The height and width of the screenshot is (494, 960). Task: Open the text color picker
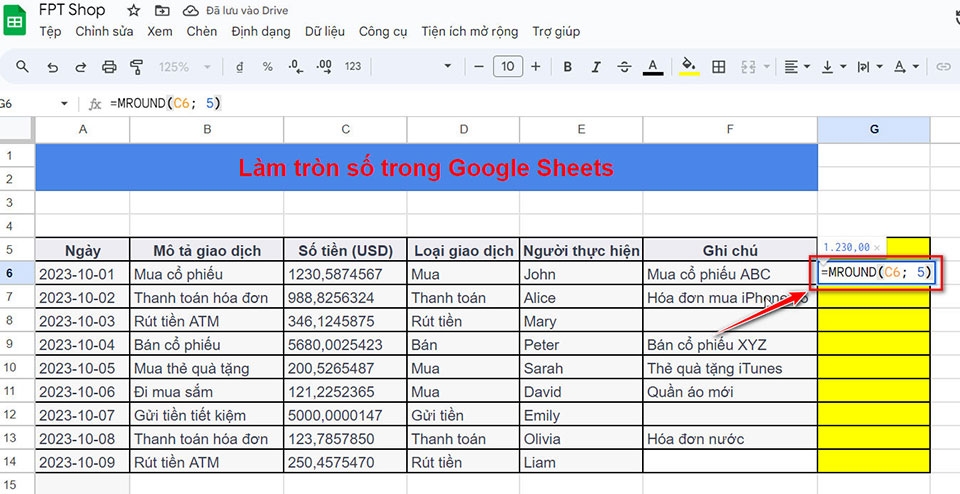click(x=653, y=67)
